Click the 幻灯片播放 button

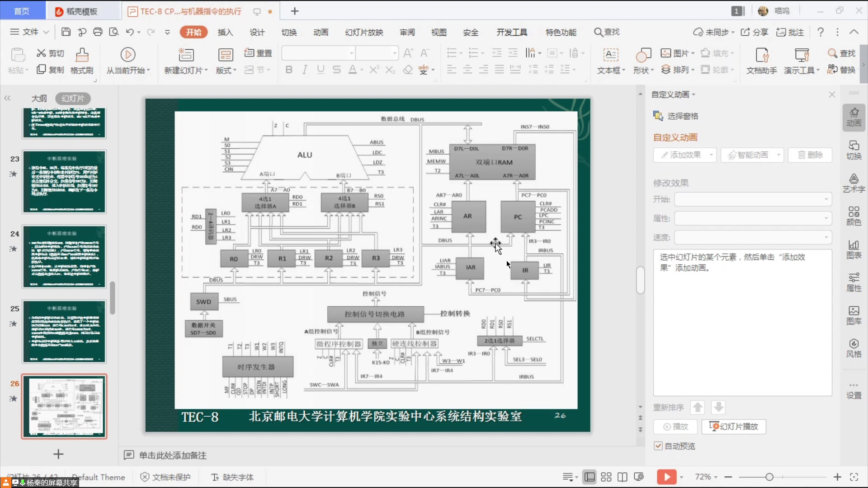pos(733,427)
